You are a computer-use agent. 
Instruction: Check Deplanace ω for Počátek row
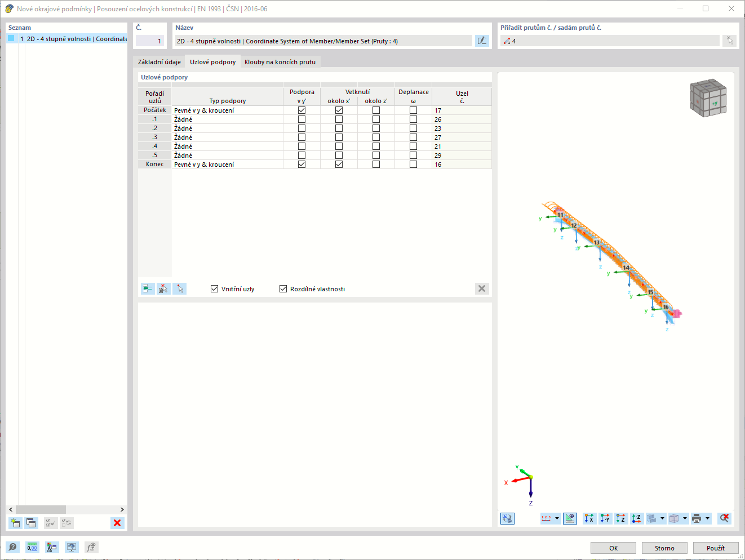[x=414, y=110]
